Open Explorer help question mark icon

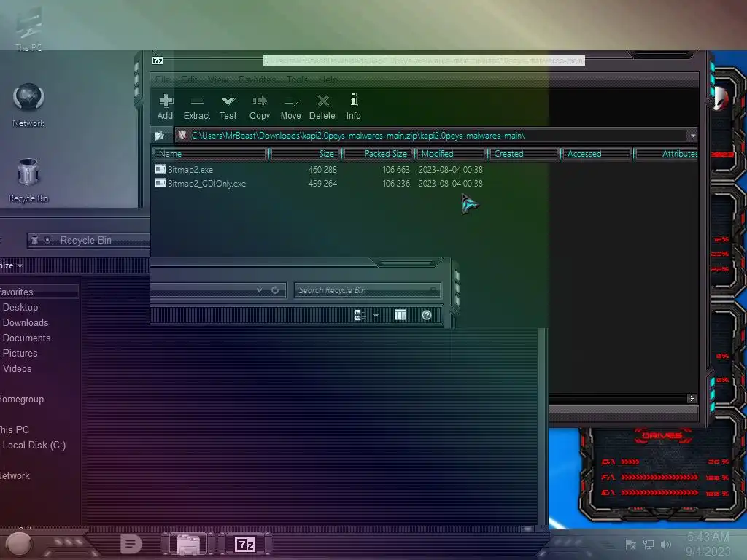(x=426, y=315)
